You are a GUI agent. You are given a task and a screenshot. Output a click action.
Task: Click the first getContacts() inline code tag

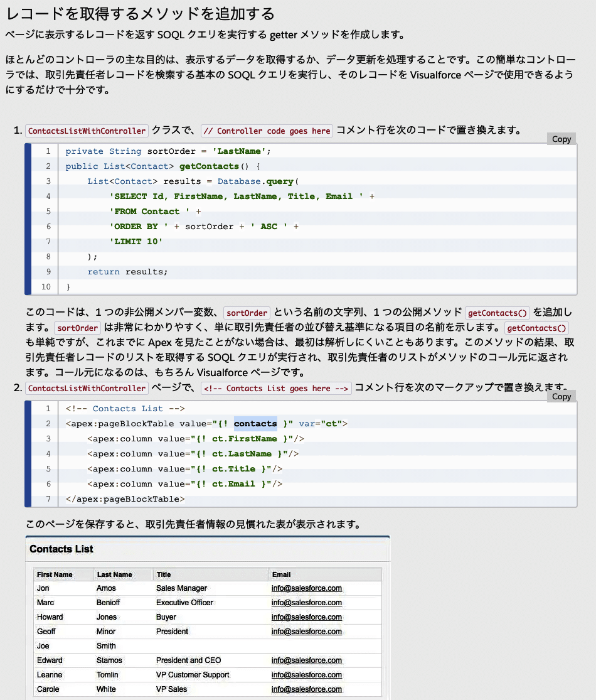pyautogui.click(x=498, y=313)
